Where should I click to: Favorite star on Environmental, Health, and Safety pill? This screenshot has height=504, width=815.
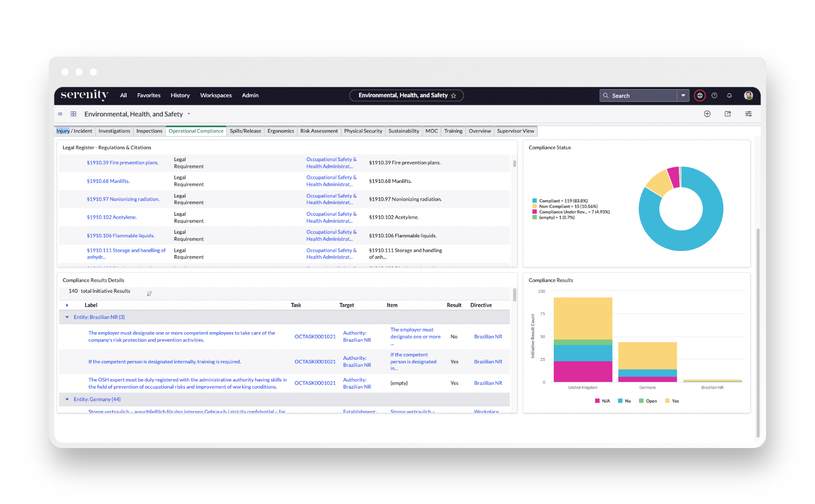(453, 96)
